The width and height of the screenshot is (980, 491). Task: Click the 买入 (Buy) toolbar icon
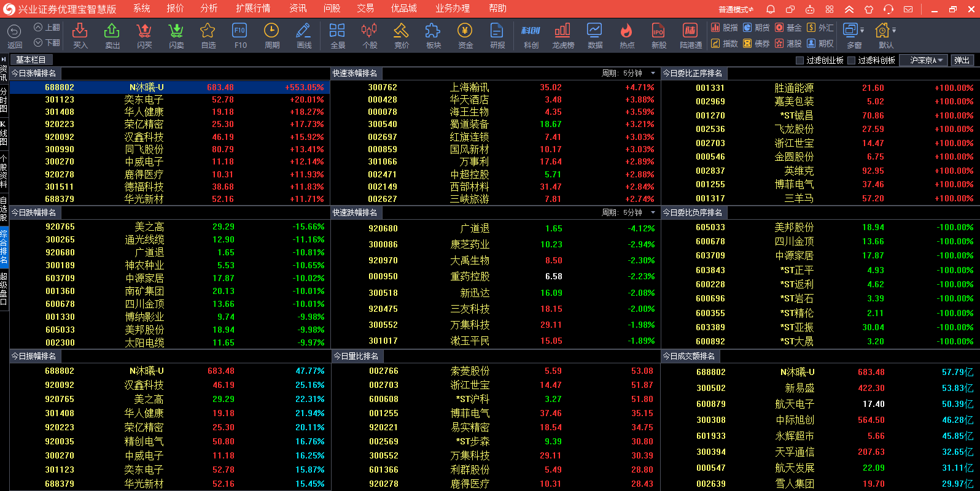coord(80,35)
